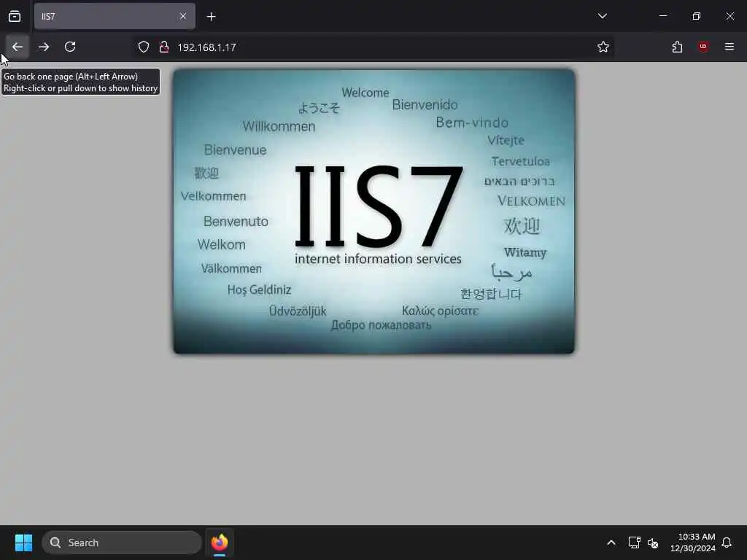Minimize the Firefox window
Image resolution: width=747 pixels, height=560 pixels.
coord(662,16)
